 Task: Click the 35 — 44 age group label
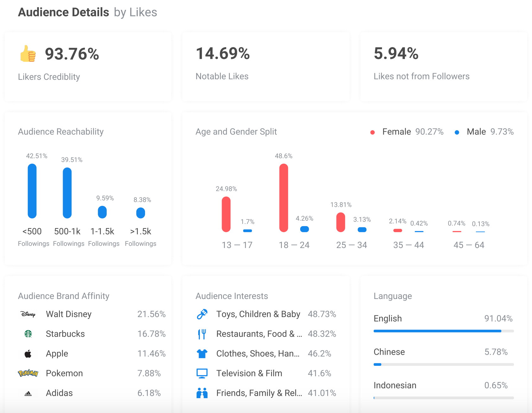pos(408,245)
